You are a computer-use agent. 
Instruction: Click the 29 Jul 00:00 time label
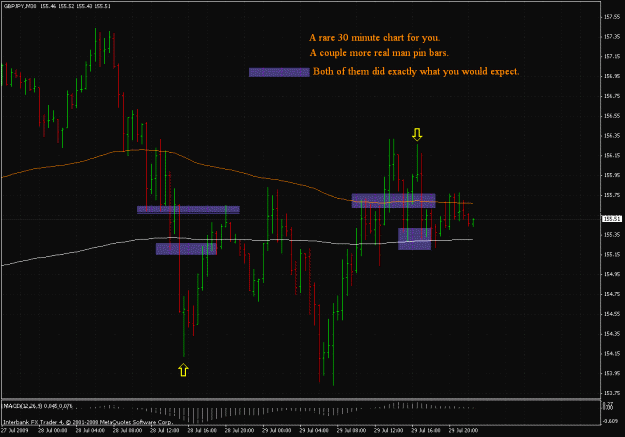276,431
